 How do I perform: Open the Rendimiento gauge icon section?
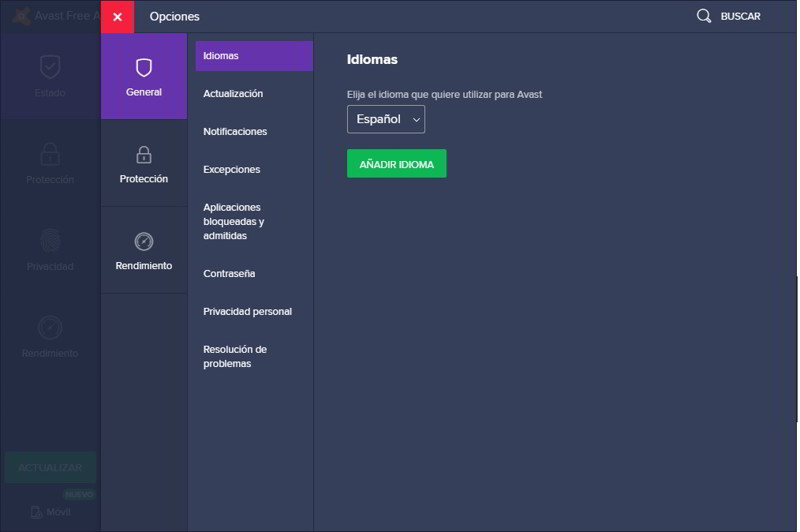tap(144, 250)
